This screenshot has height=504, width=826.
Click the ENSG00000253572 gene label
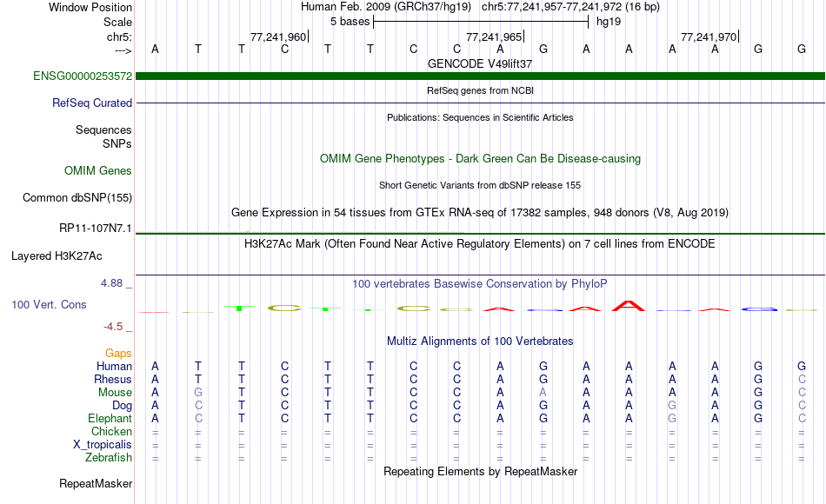point(83,76)
